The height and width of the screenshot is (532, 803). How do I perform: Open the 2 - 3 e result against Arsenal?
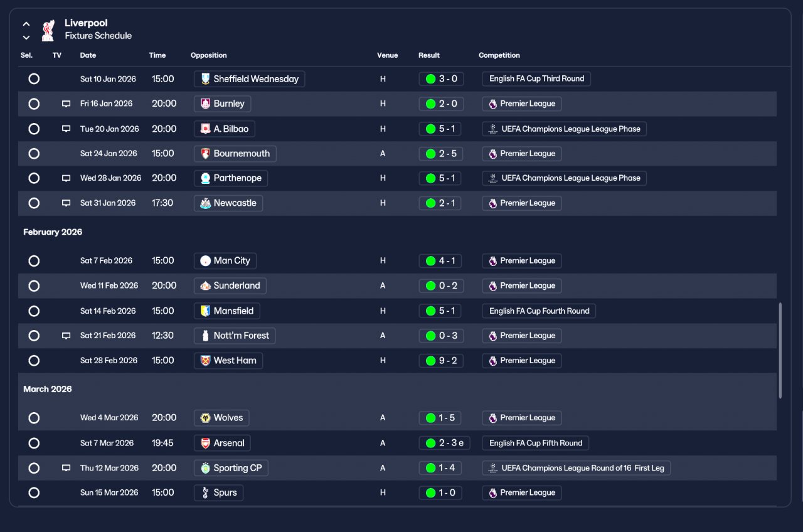tap(444, 443)
